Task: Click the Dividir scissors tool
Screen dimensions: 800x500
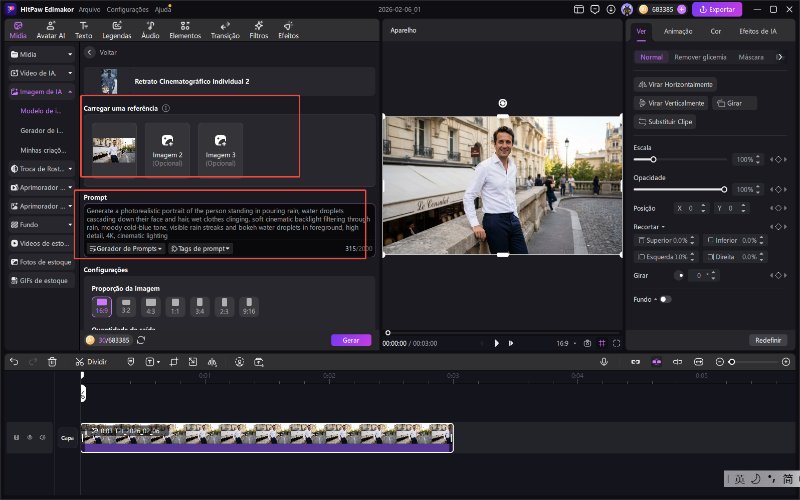Action: (x=92, y=361)
